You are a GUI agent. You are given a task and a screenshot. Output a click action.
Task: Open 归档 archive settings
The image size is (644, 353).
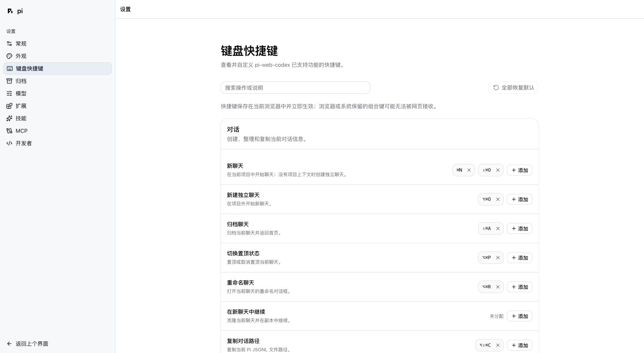(x=57, y=81)
